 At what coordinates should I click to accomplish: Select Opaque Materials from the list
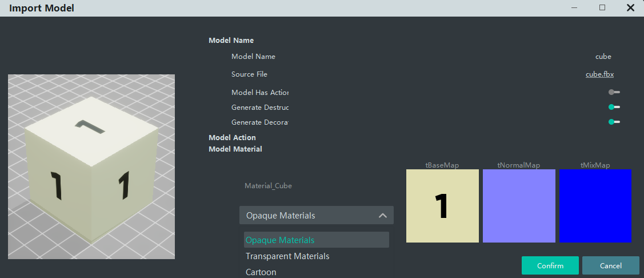(x=316, y=240)
